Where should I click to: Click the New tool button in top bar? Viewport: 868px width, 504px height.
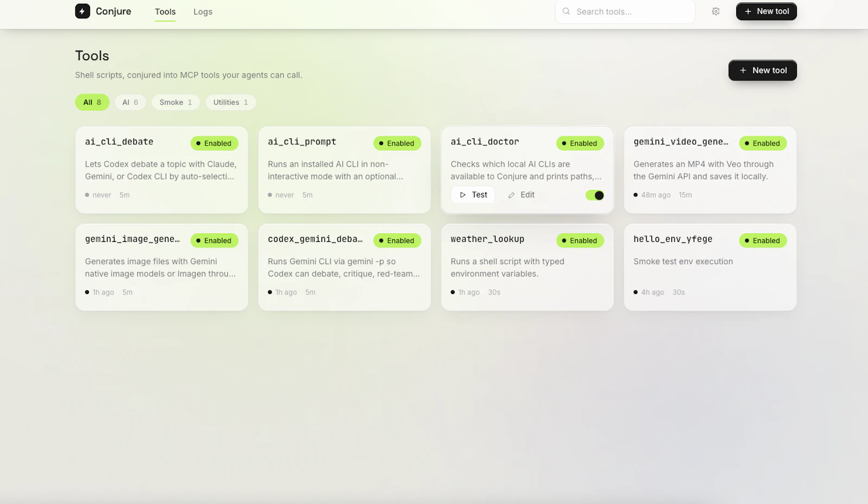coord(766,11)
